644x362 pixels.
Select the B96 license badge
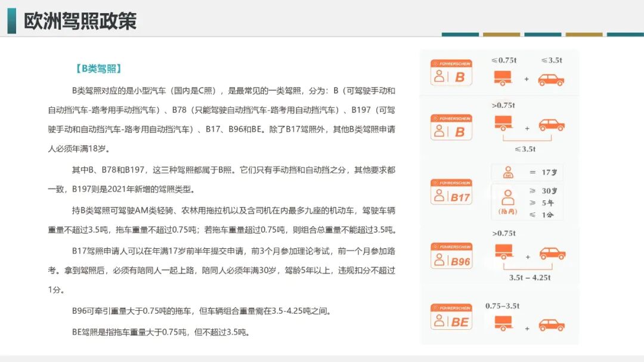click(x=451, y=256)
